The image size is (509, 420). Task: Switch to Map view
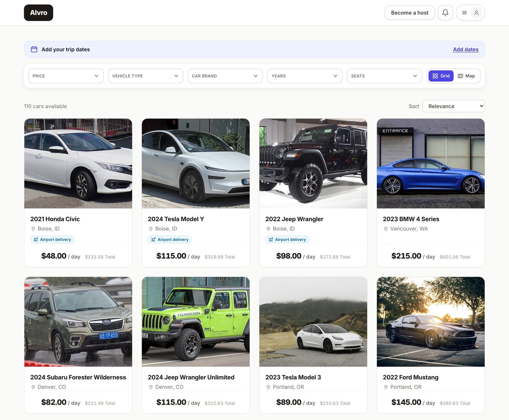(466, 76)
